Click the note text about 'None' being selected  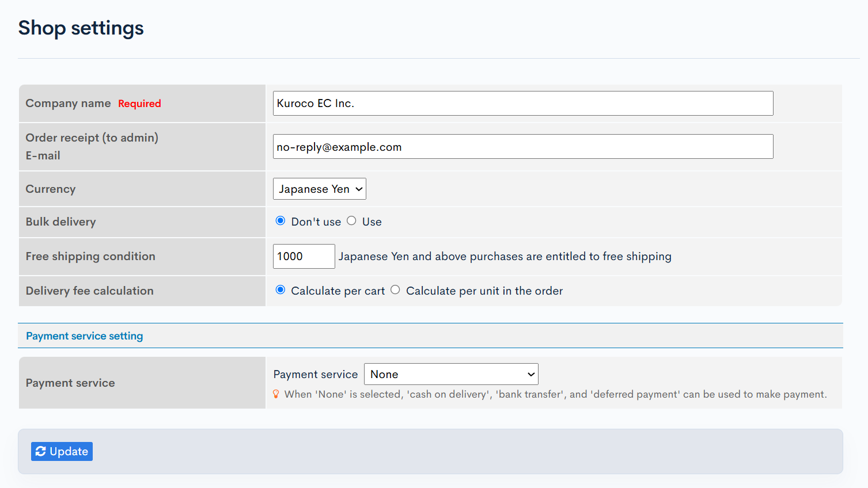(555, 394)
